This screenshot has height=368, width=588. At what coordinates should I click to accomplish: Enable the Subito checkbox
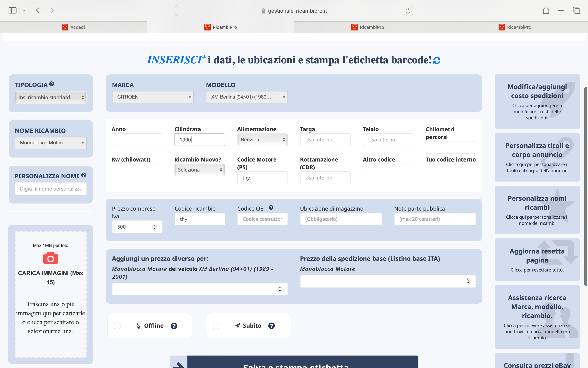(216, 326)
